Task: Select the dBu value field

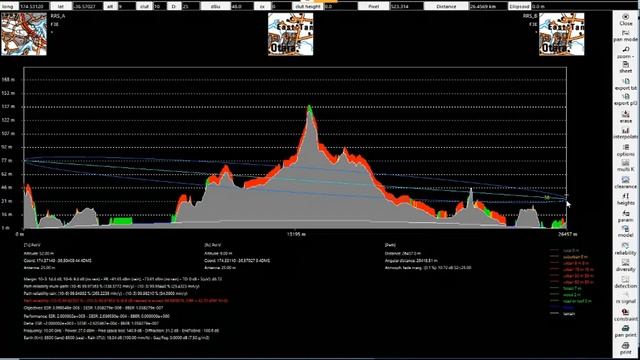Action: 243,7
